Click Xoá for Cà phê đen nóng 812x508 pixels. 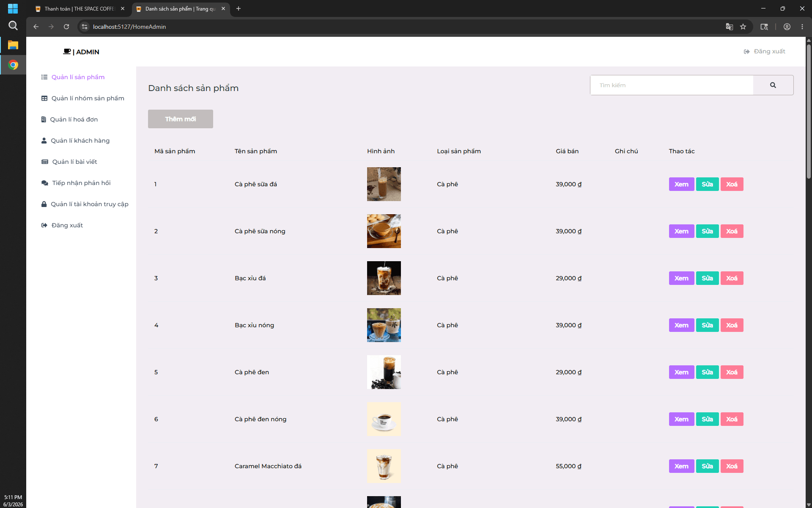pos(732,419)
